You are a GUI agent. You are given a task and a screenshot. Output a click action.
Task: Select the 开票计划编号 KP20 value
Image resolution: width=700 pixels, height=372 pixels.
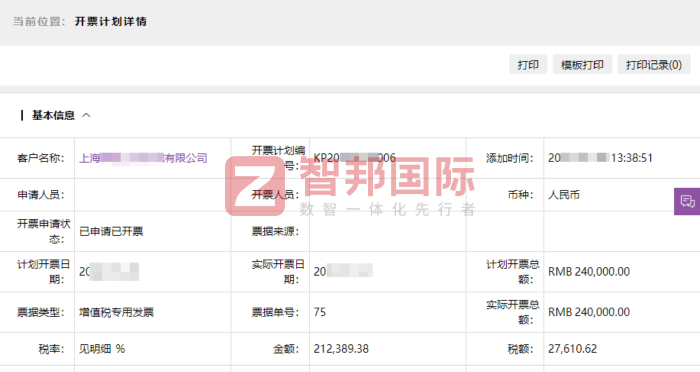click(x=354, y=158)
